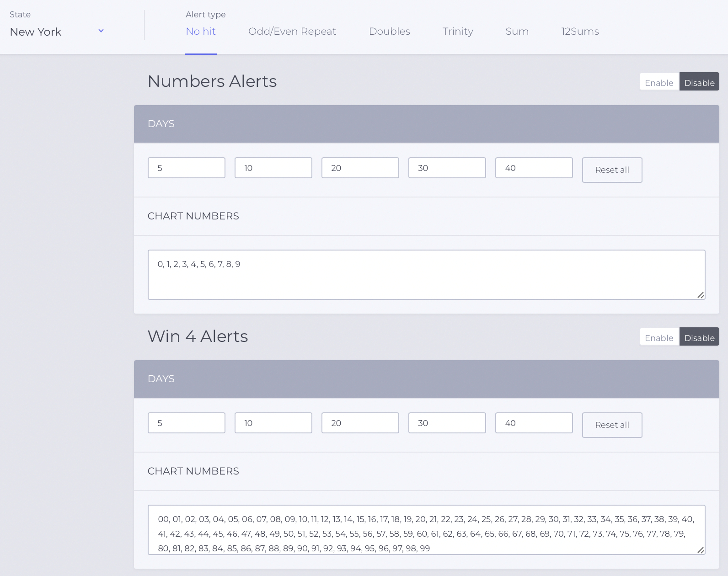Screen dimensions: 728x576
Task: Click the DAYS header in Win 4 Alerts
Action: [x=161, y=379]
